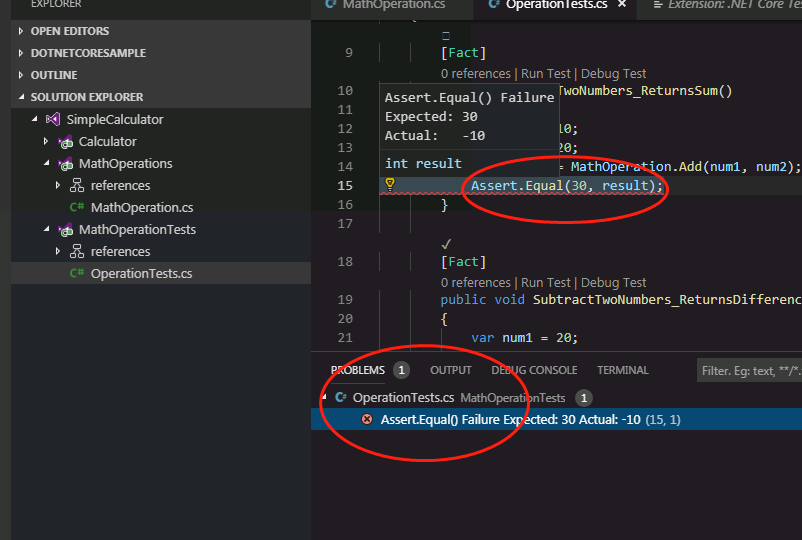Image resolution: width=802 pixels, height=540 pixels.
Task: Open the OUTPUT panel tab
Action: (x=451, y=370)
